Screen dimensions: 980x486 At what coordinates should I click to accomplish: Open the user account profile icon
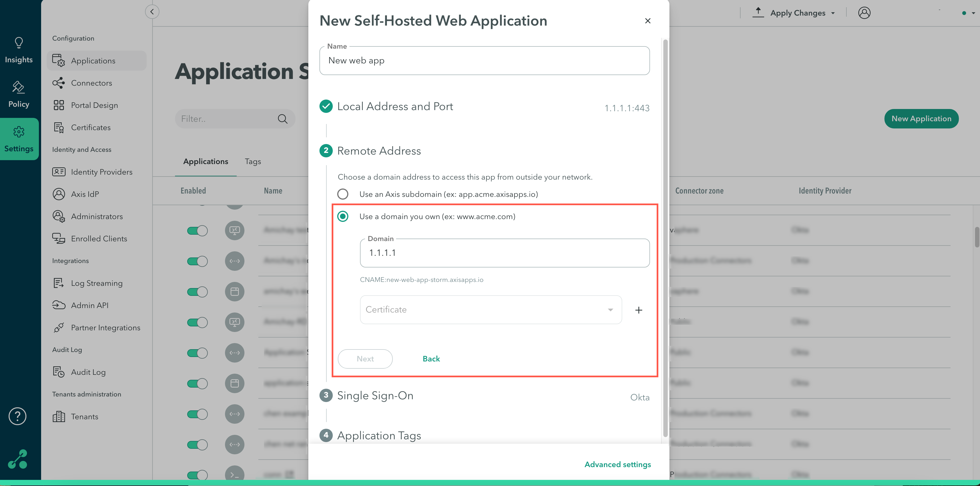pyautogui.click(x=864, y=13)
